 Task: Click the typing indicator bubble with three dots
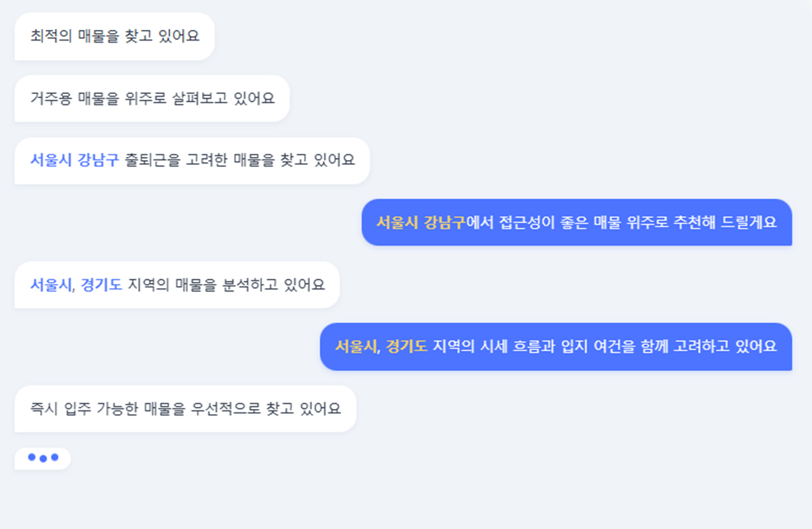pyautogui.click(x=41, y=457)
